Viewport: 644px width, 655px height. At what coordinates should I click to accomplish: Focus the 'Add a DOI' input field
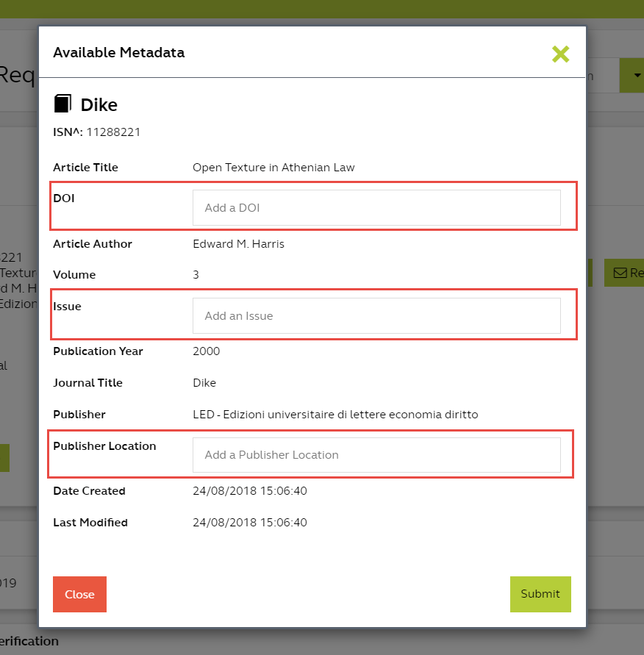pyautogui.click(x=376, y=208)
